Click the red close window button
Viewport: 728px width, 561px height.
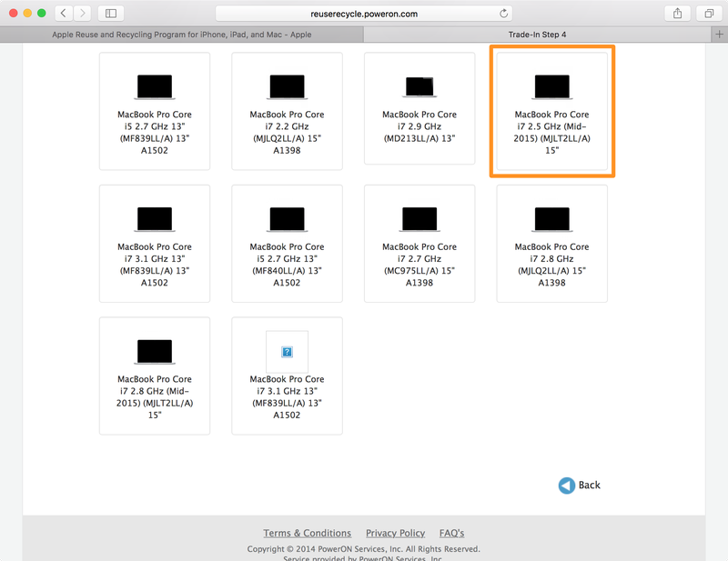point(13,13)
